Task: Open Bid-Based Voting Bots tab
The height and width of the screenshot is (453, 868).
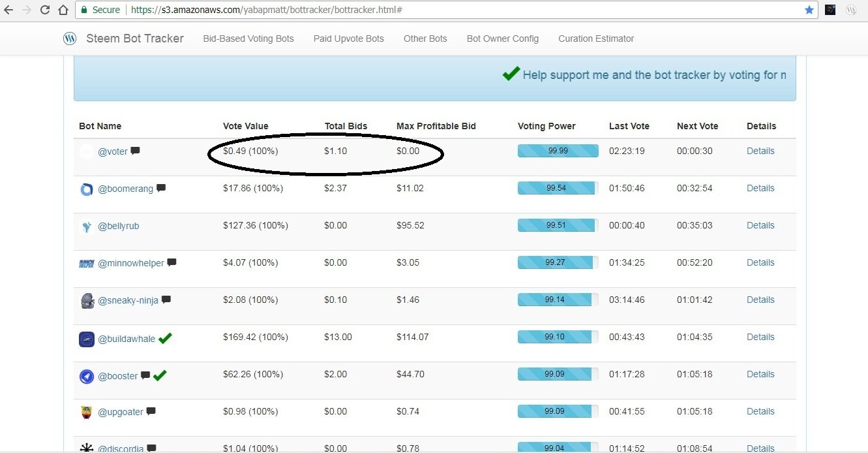Action: click(248, 39)
